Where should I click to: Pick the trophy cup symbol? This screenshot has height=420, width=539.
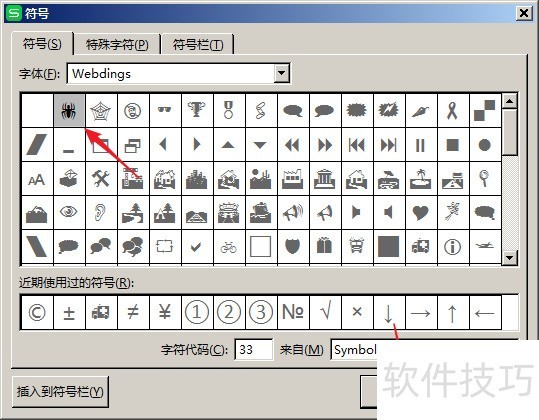pyautogui.click(x=197, y=110)
